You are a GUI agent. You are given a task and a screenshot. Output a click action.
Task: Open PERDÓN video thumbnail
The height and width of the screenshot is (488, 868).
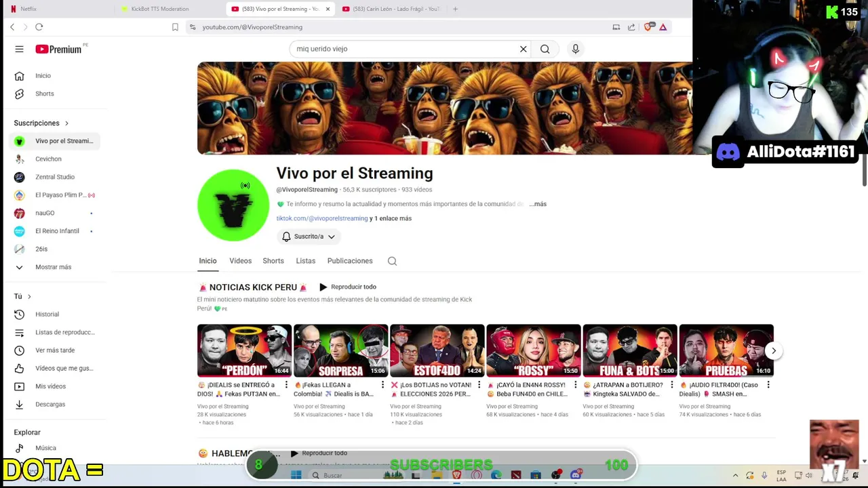[x=244, y=350]
